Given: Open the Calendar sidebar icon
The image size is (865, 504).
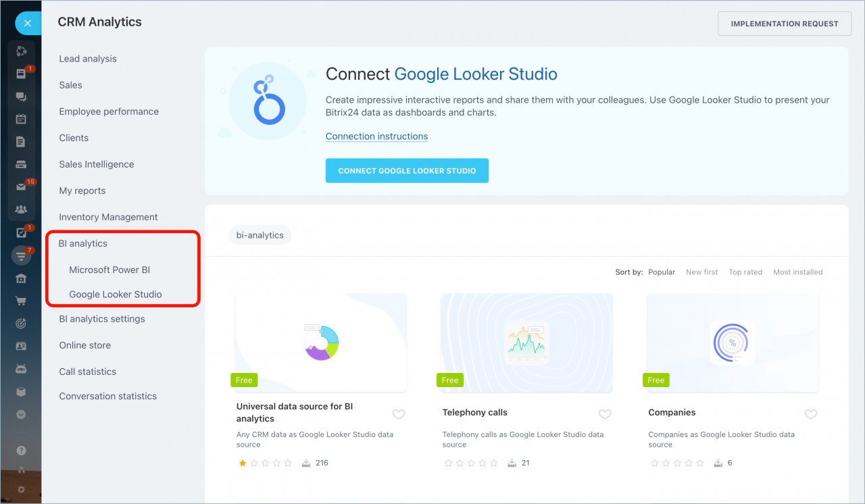Looking at the screenshot, I should pyautogui.click(x=21, y=119).
